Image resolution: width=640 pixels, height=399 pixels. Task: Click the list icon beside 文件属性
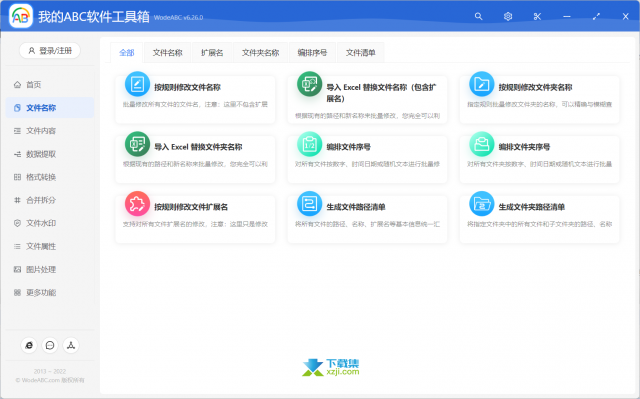pyautogui.click(x=17, y=246)
